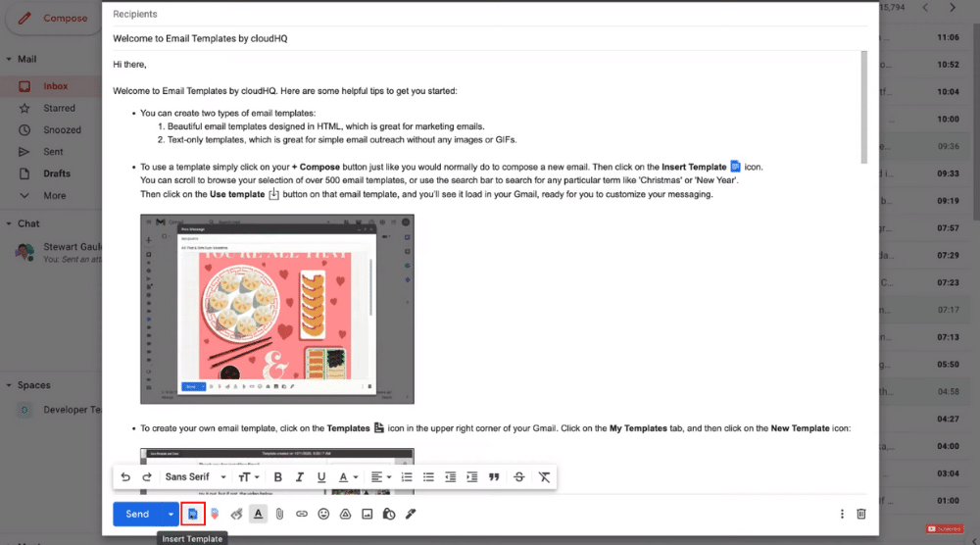Viewport: 980px width, 545px height.
Task: Click the Recipients field
Action: tap(490, 14)
